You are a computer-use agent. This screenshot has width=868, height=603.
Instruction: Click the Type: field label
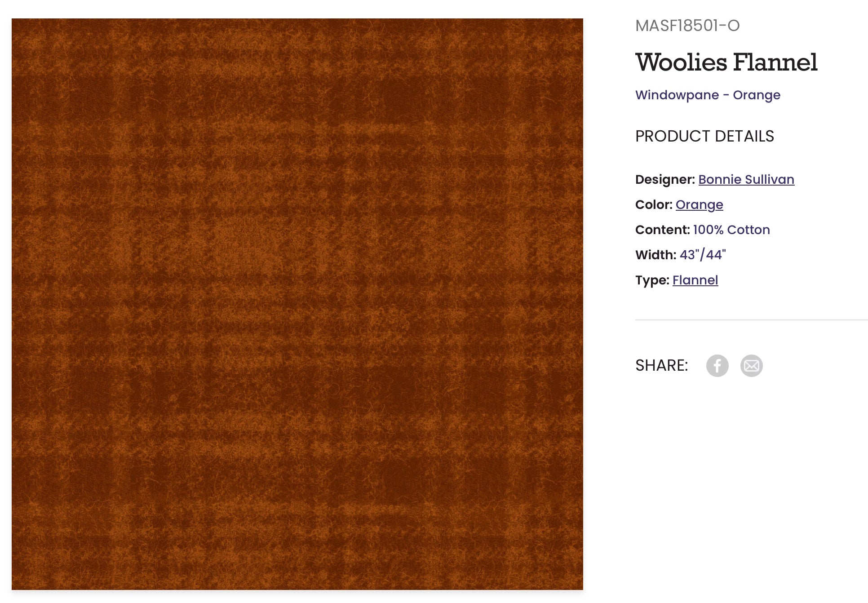[x=652, y=280]
